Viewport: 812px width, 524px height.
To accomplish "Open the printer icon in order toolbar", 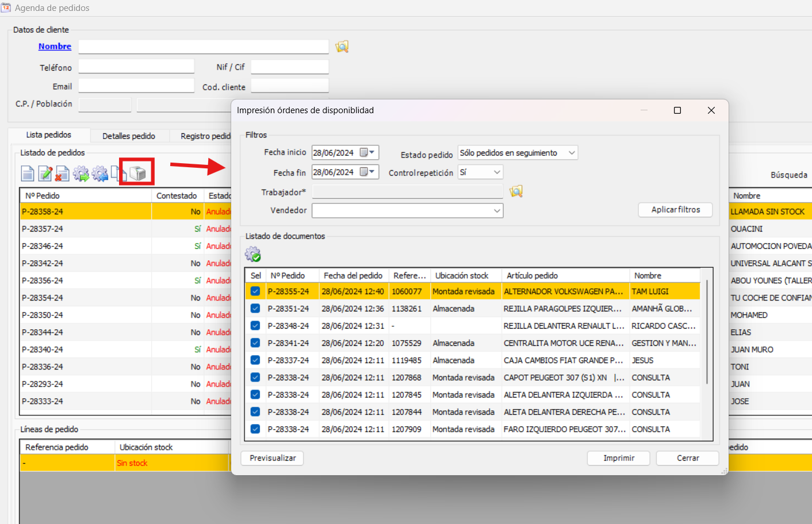I will point(137,172).
